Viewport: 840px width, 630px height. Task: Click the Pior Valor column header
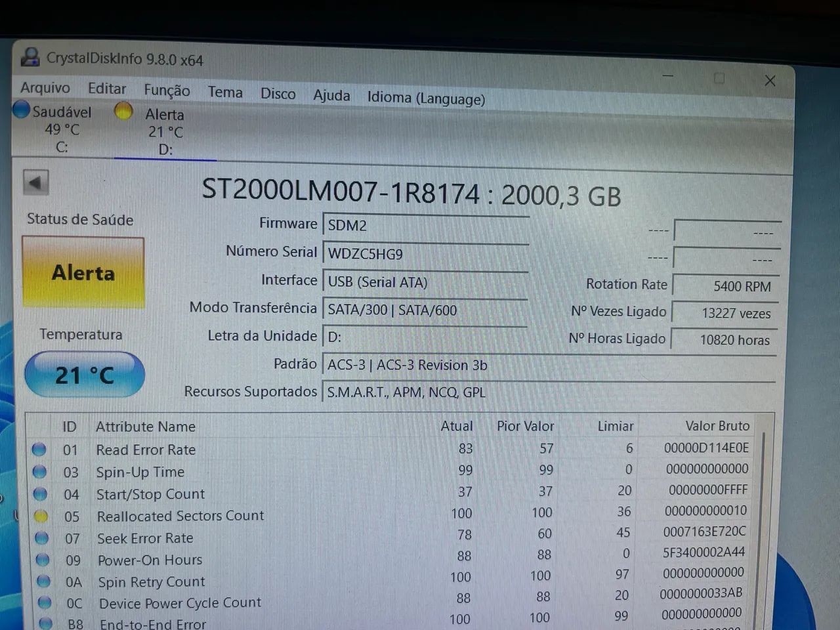point(525,426)
